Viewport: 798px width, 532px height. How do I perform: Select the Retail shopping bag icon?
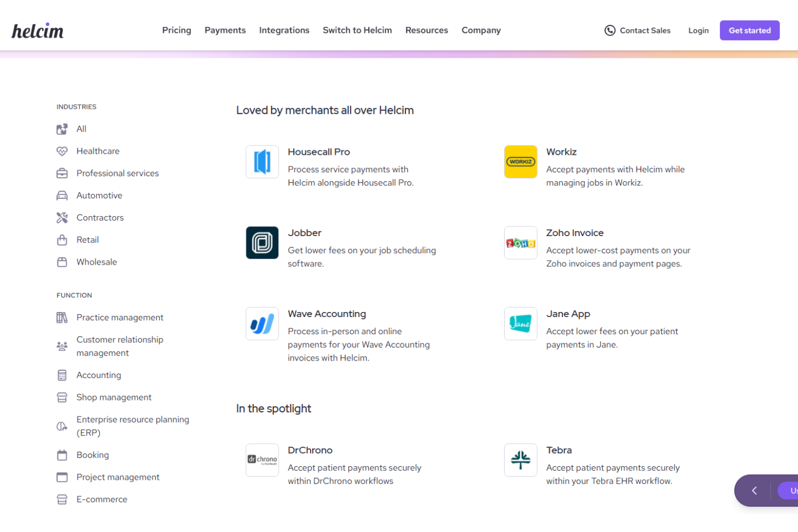pos(62,239)
